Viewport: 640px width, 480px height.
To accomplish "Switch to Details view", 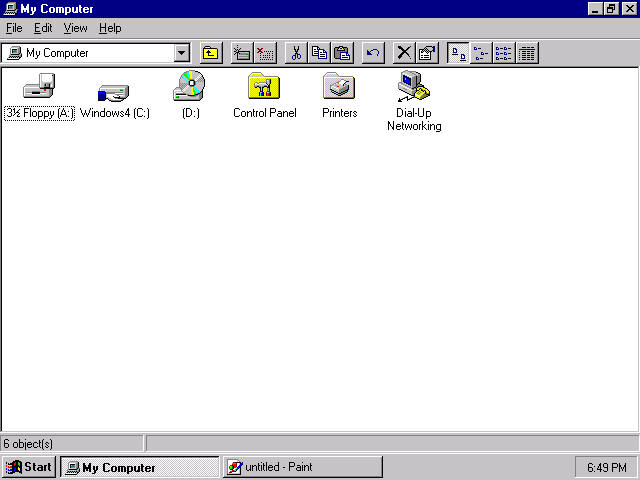I will click(527, 53).
